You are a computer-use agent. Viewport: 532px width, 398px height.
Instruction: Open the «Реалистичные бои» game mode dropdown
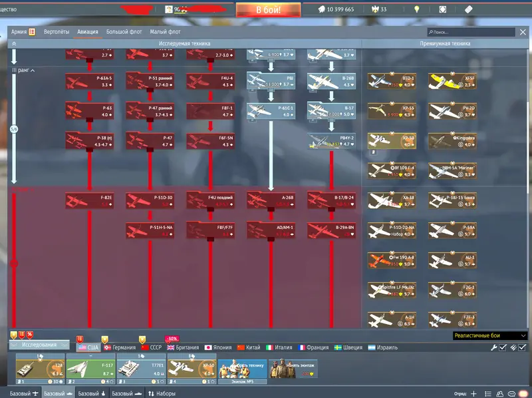490,336
